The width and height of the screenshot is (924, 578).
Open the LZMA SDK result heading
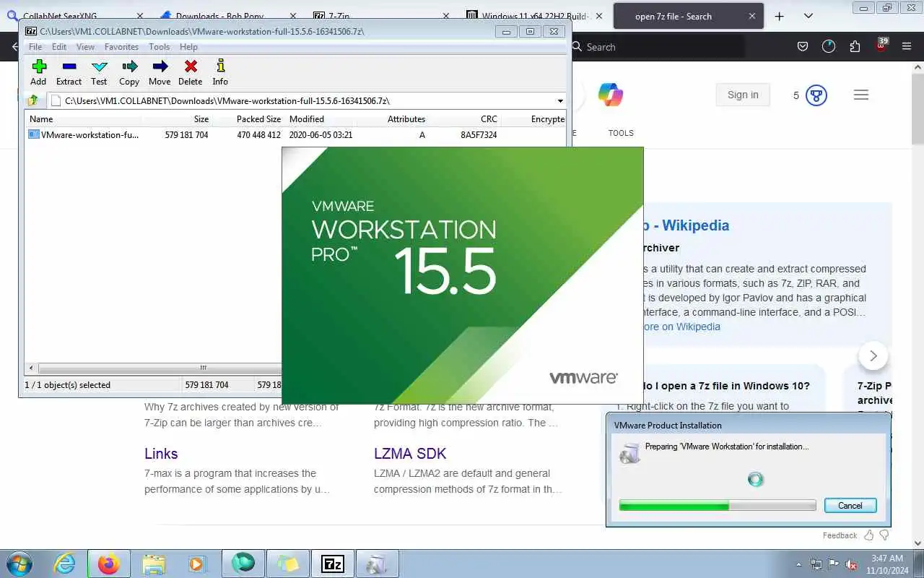(410, 454)
